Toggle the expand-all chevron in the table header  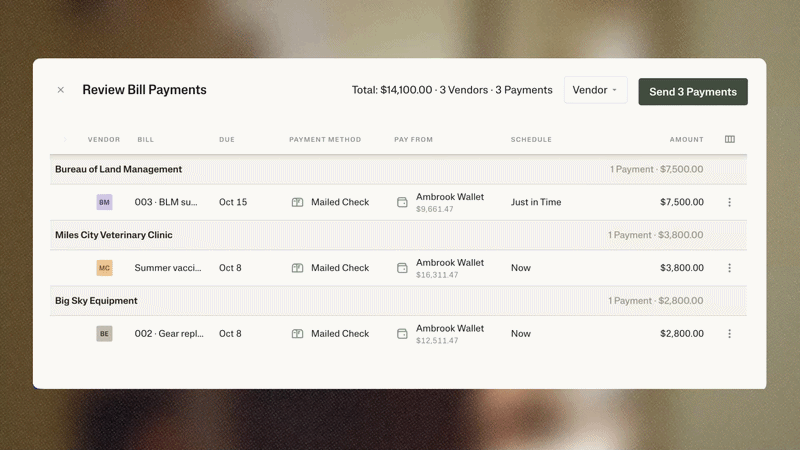65,139
